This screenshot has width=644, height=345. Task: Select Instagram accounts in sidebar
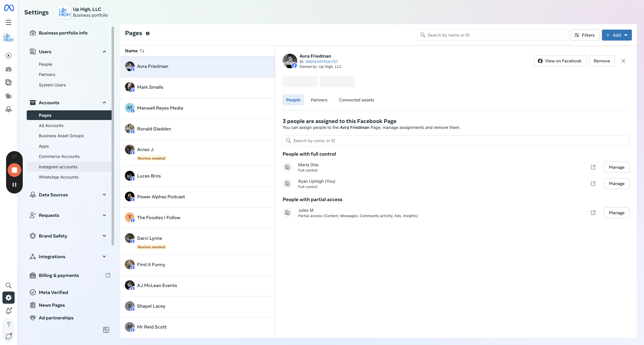tap(58, 167)
